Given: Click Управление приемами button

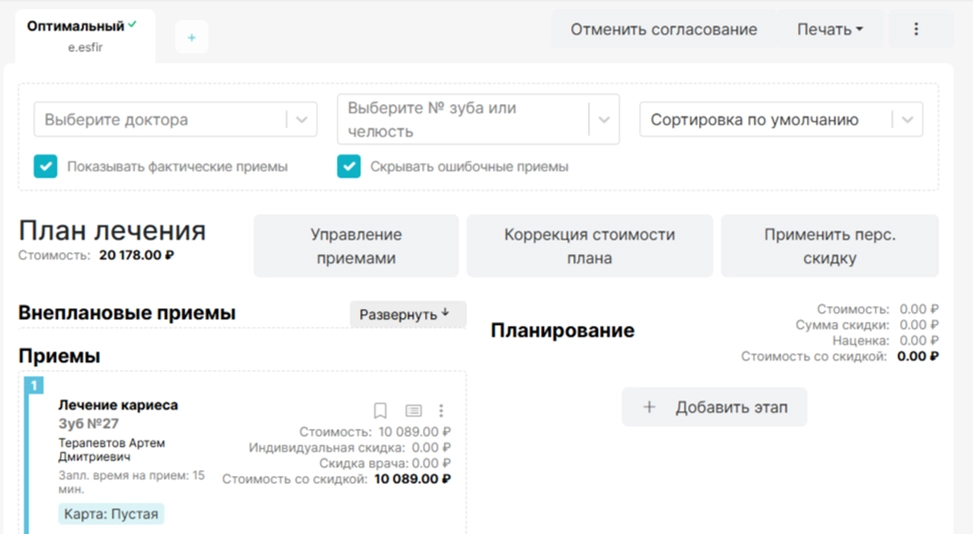Looking at the screenshot, I should pos(356,246).
